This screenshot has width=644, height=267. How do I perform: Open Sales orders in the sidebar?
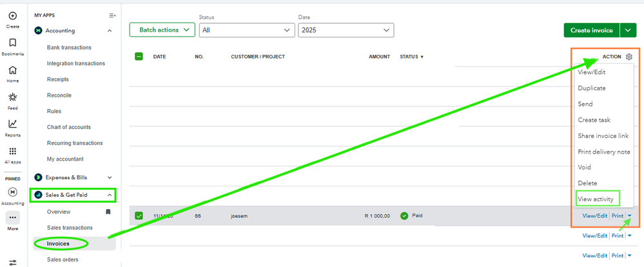pos(63,260)
